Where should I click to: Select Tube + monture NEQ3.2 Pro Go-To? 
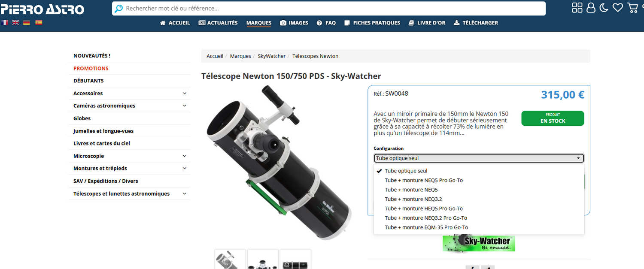[479, 218]
